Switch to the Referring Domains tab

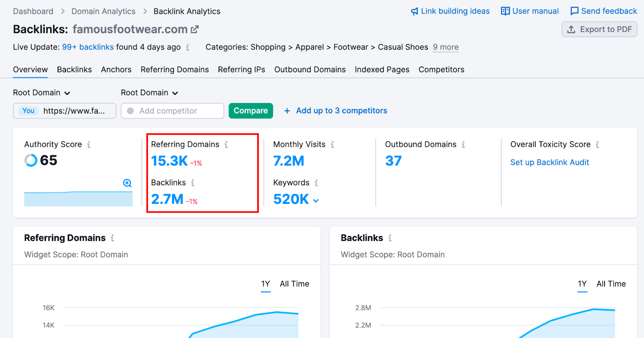tap(175, 70)
